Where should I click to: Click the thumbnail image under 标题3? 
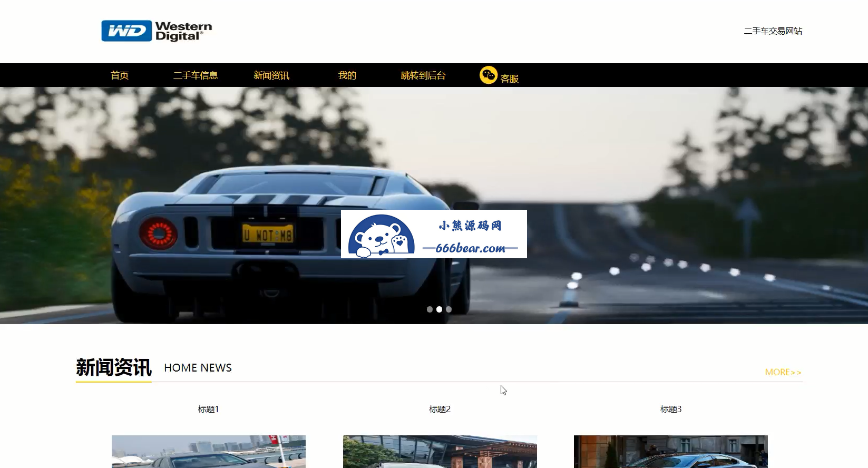click(670, 452)
